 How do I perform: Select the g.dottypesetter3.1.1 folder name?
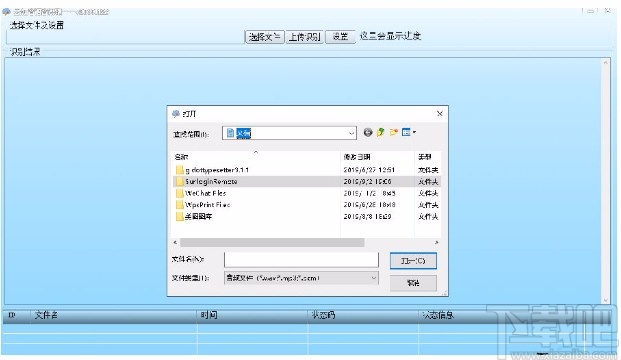(x=217, y=170)
